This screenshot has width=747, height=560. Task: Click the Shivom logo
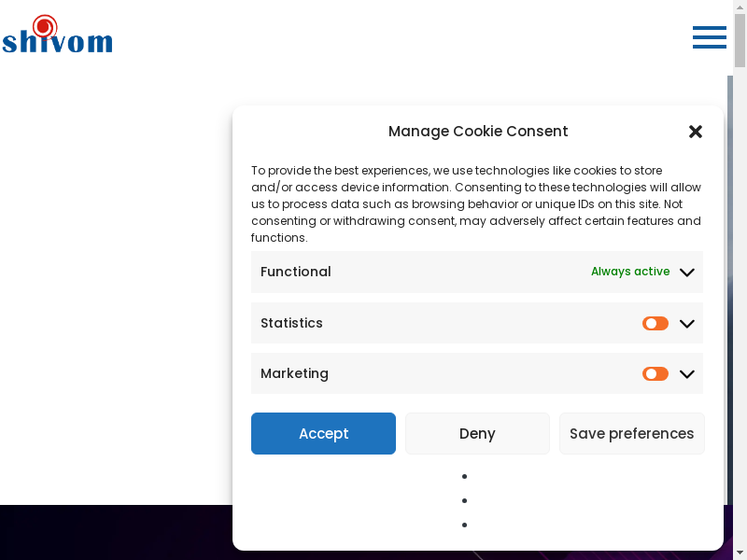point(57,35)
